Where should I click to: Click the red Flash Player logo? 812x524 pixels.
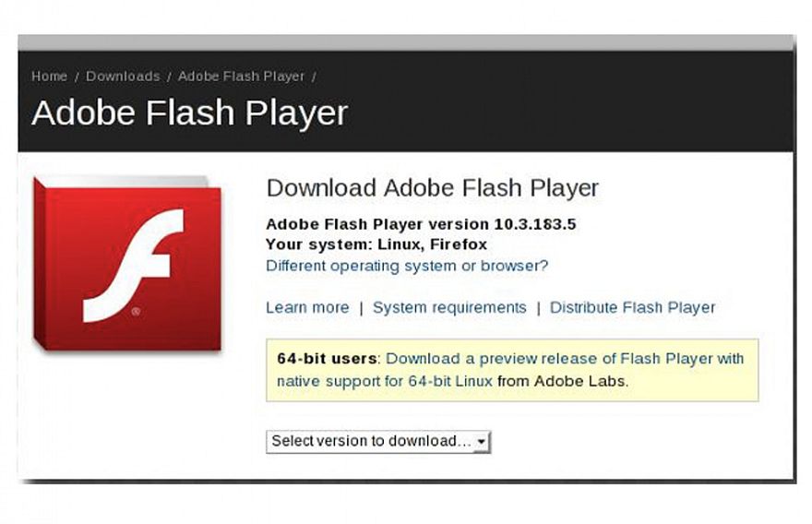pos(127,263)
